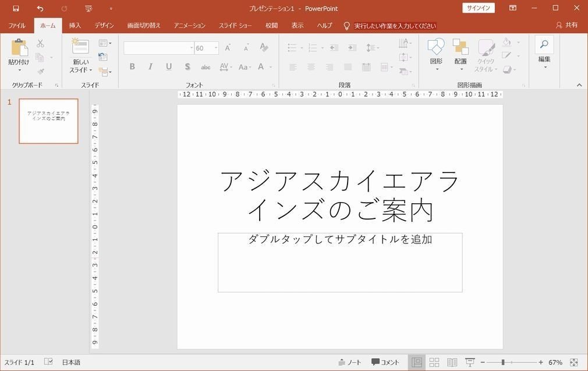Click the サインイン button

479,8
